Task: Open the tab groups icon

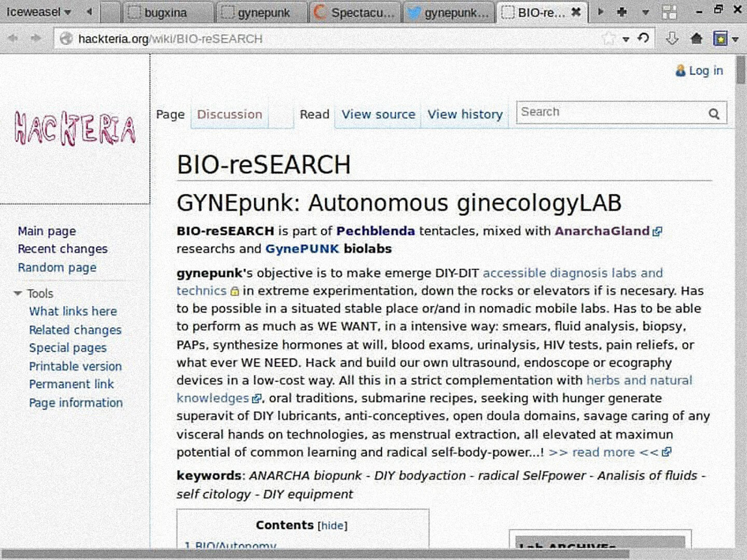Action: point(670,12)
